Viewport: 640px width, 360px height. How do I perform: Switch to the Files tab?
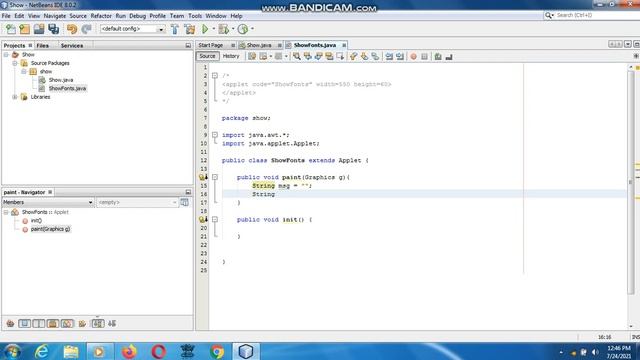click(x=42, y=46)
